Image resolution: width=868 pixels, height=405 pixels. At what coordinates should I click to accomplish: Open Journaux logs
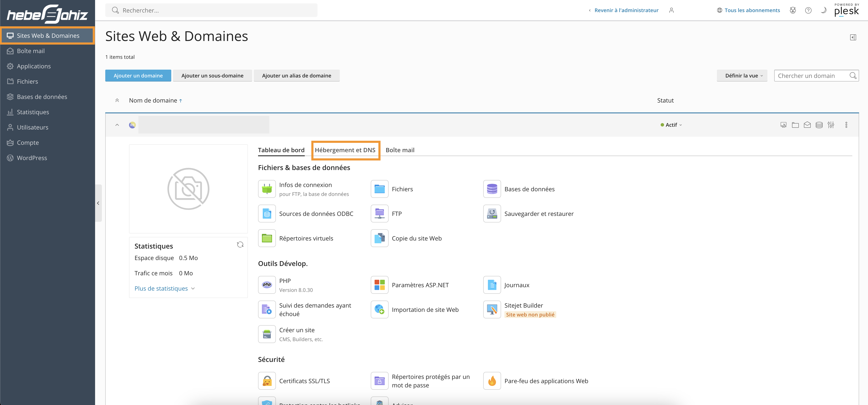516,285
